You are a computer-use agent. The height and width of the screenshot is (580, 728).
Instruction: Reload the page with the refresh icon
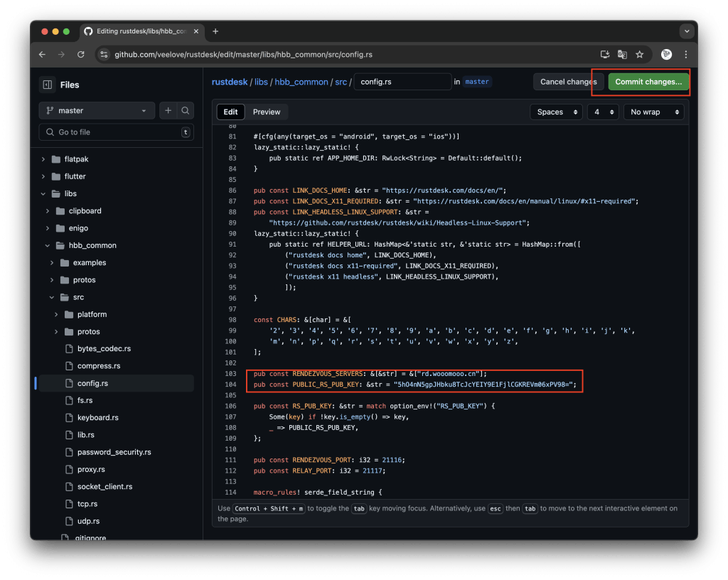80,54
